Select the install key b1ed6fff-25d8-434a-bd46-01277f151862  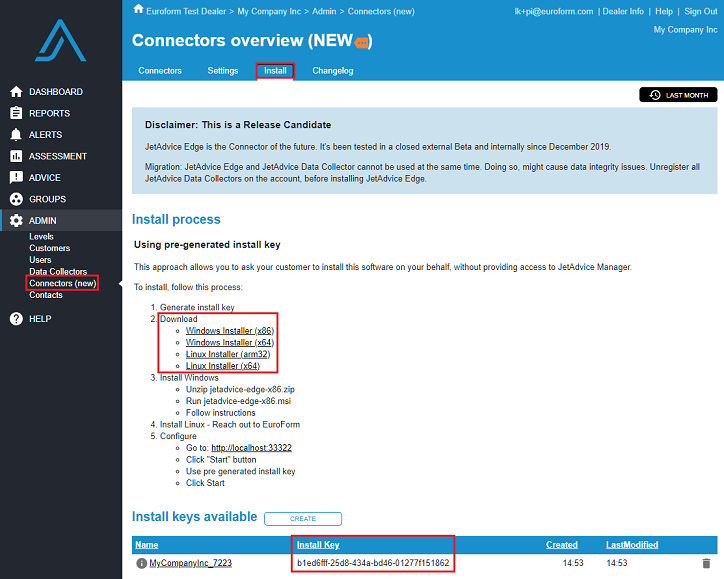coord(373,563)
